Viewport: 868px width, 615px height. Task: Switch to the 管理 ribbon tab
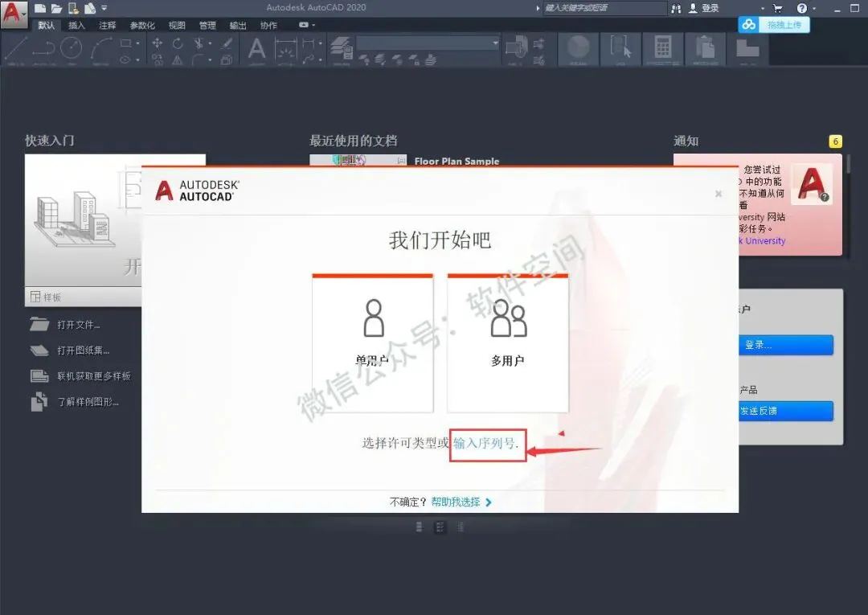207,26
